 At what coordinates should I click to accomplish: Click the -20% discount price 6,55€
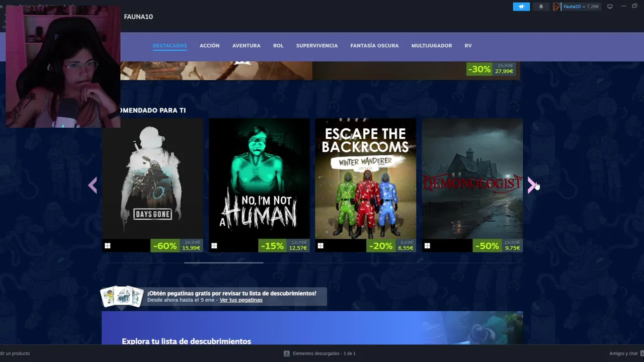[x=391, y=246]
